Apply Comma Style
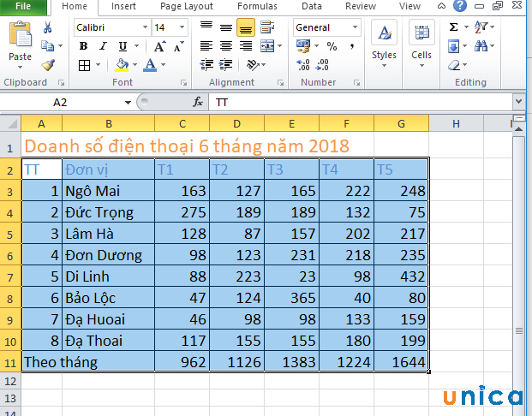 click(x=352, y=46)
